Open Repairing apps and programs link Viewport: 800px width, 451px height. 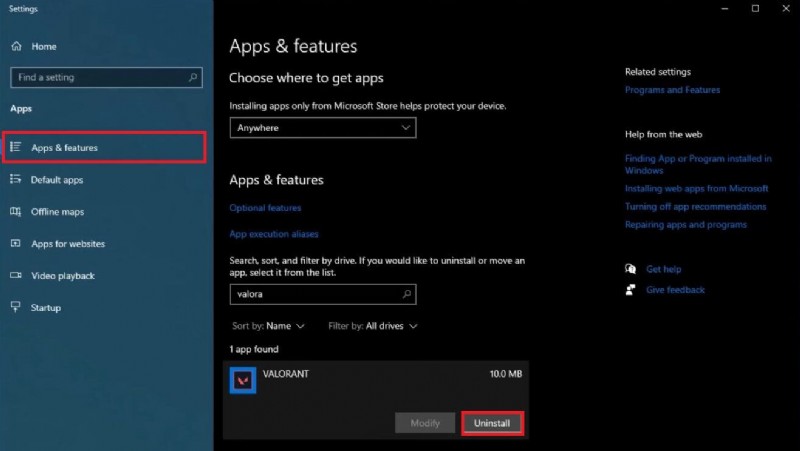686,224
